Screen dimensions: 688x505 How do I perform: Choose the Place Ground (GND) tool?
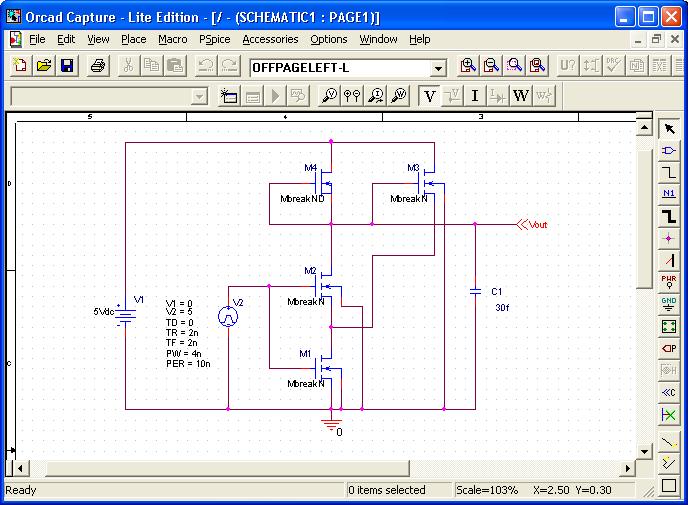(669, 304)
